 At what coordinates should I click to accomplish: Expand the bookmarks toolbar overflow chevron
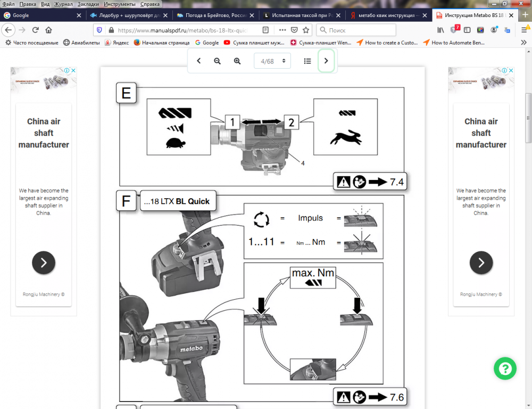523,43
